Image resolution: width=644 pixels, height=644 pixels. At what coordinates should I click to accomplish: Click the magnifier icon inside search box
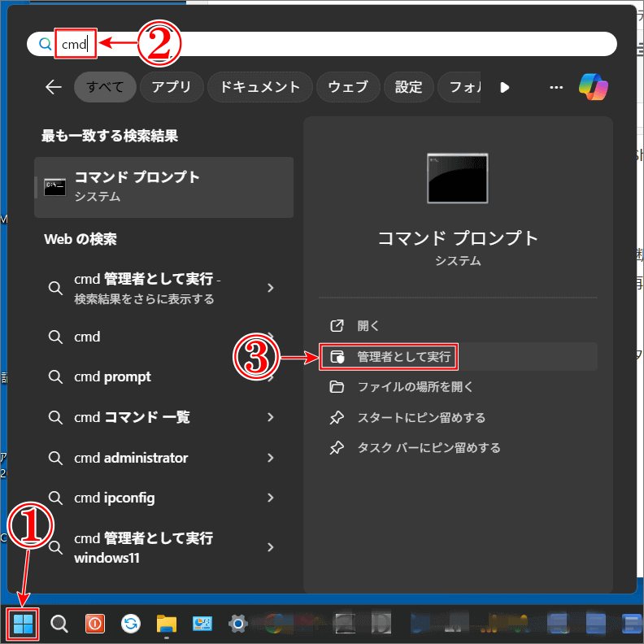click(x=46, y=44)
